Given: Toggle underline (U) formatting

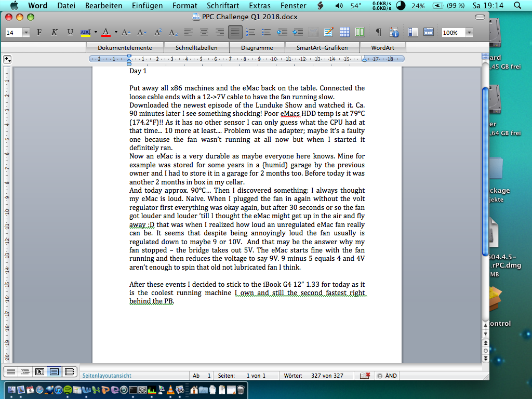Looking at the screenshot, I should tap(70, 32).
